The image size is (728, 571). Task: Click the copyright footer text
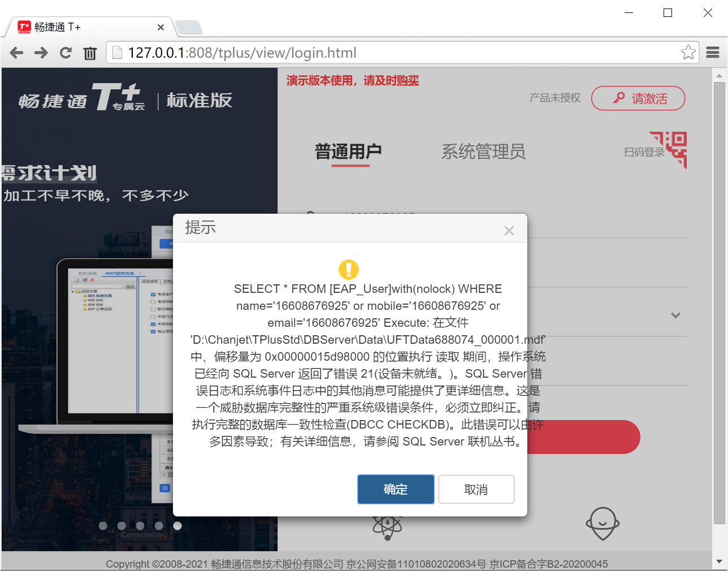(357, 564)
